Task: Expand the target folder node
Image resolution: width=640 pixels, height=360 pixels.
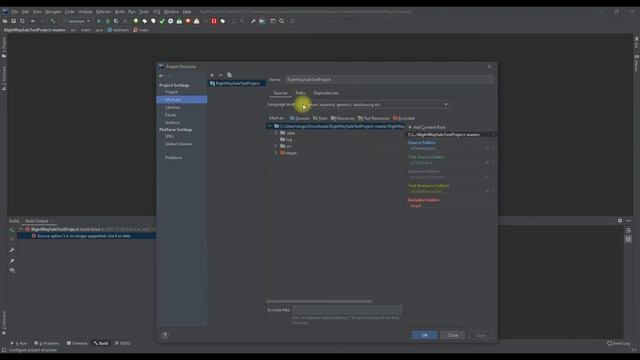Action: [x=276, y=153]
